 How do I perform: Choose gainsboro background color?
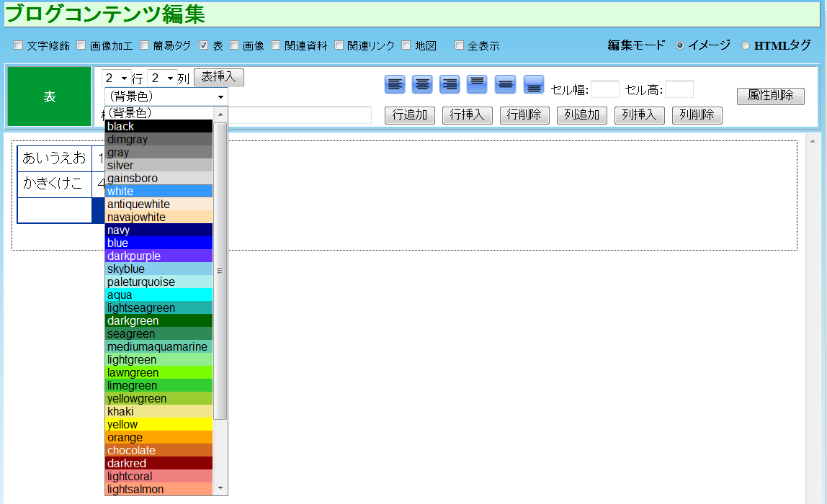(158, 178)
